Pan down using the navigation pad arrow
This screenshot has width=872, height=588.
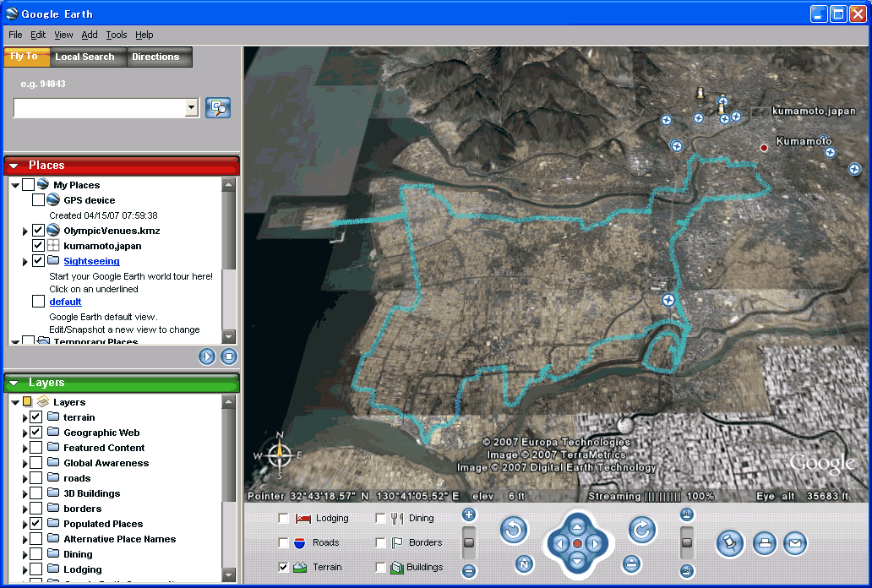577,561
